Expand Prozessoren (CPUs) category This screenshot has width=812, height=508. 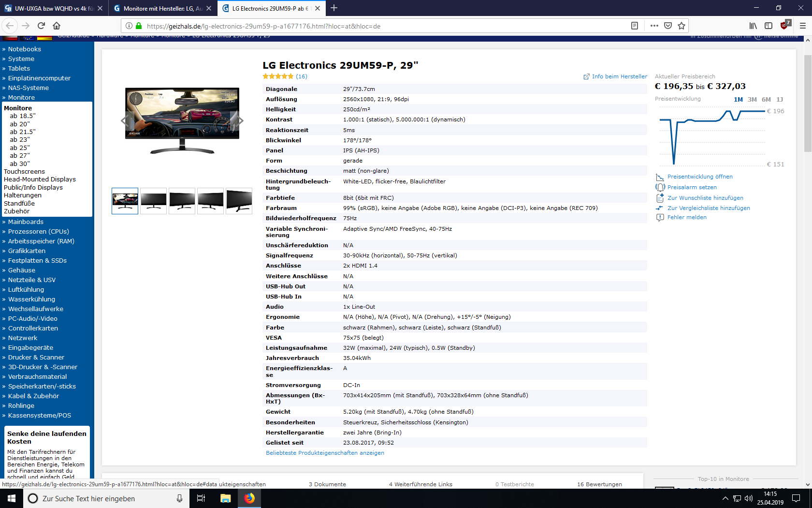[x=38, y=231]
